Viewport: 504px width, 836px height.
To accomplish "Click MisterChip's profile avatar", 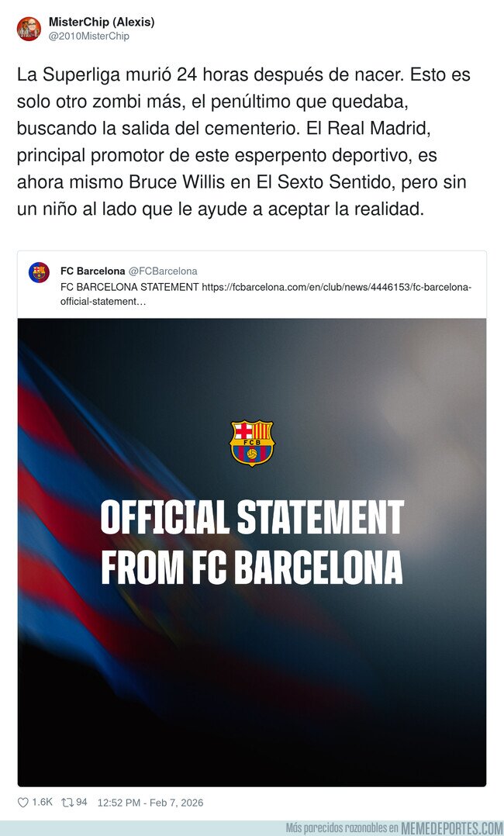I will click(29, 29).
